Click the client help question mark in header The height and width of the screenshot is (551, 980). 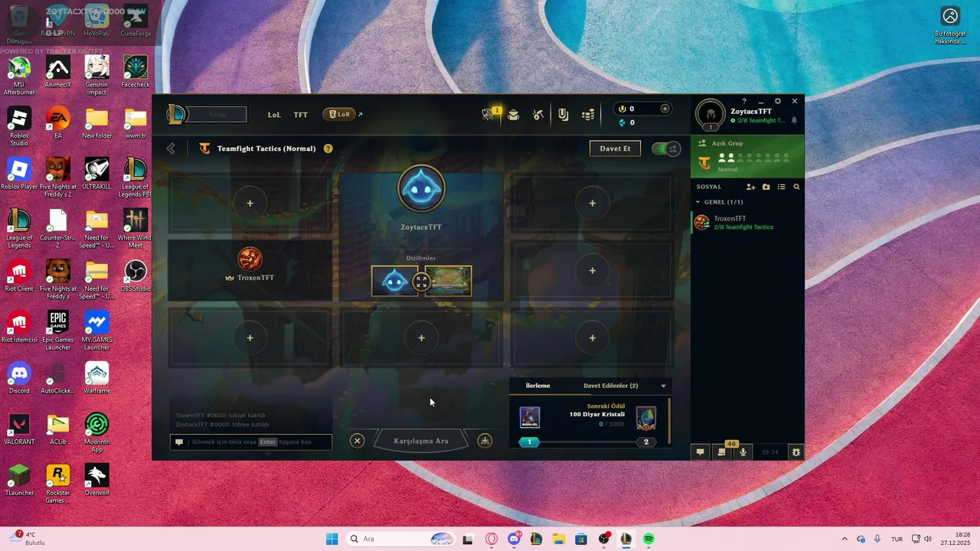pos(744,101)
